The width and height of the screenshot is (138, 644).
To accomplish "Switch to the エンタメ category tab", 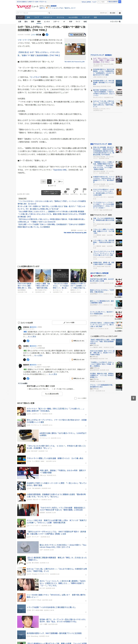I will click(x=47, y=21).
